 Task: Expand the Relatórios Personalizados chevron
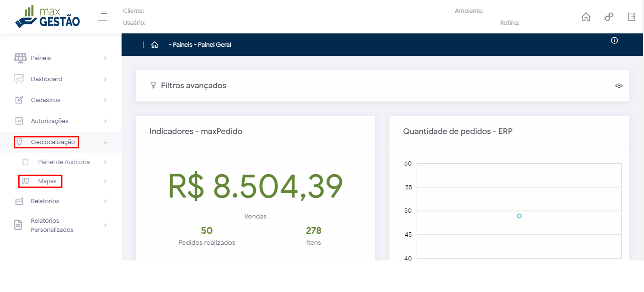click(105, 225)
